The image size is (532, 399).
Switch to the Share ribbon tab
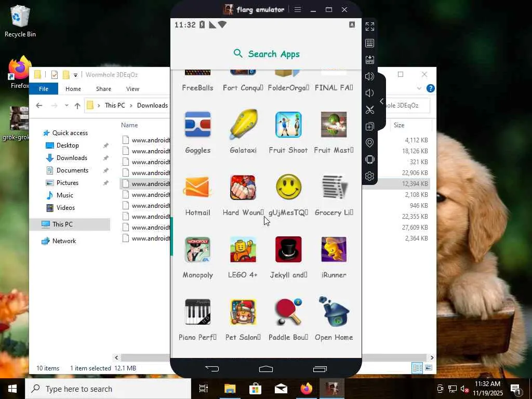[x=103, y=89]
